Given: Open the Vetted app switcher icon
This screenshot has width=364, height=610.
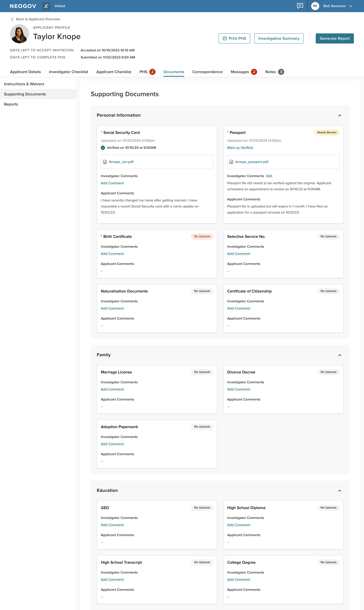Looking at the screenshot, I should pos(46,6).
